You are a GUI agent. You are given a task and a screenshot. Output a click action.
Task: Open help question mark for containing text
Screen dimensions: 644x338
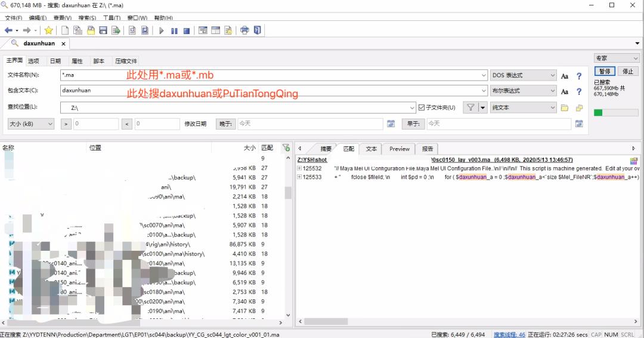(x=578, y=91)
